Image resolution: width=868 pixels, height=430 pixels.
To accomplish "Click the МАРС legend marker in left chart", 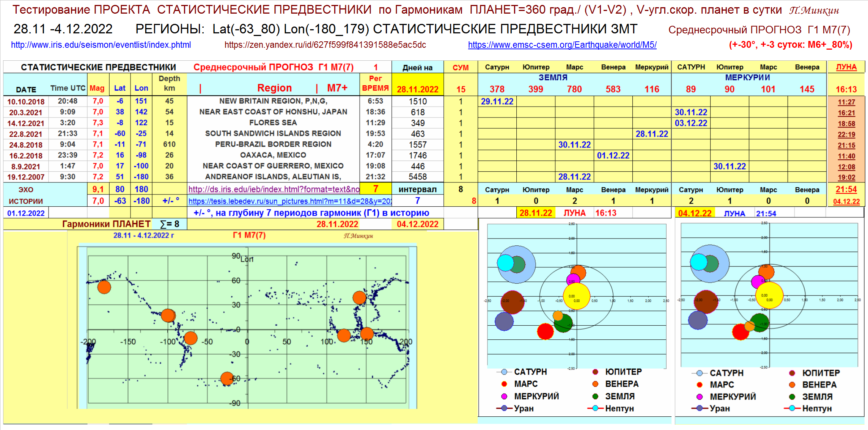I will 504,384.
